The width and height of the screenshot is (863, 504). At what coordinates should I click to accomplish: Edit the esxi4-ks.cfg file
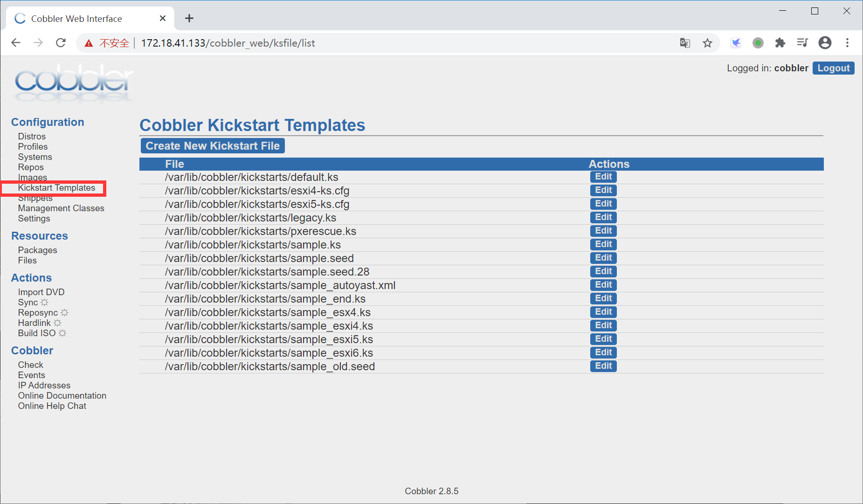[603, 190]
